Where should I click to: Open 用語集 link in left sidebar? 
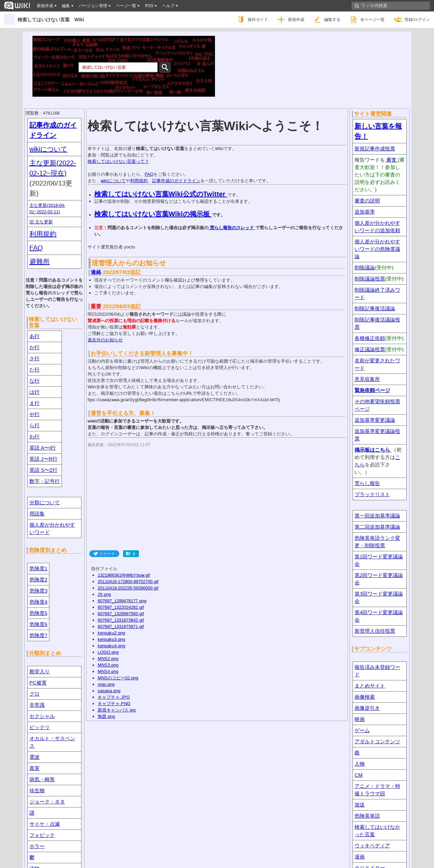point(37,514)
